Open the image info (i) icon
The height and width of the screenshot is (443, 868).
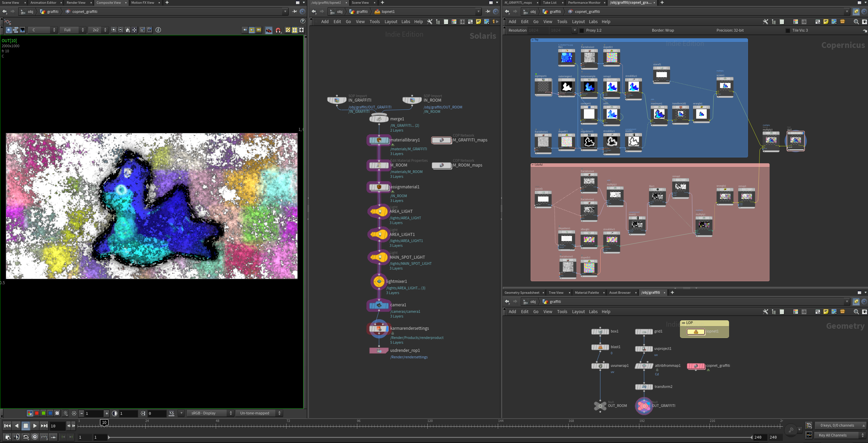coord(158,30)
